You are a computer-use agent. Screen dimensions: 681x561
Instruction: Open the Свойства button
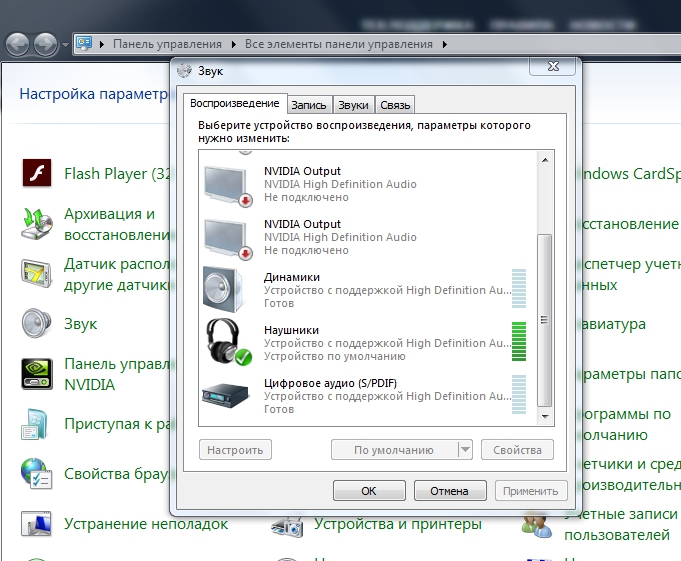(x=517, y=450)
